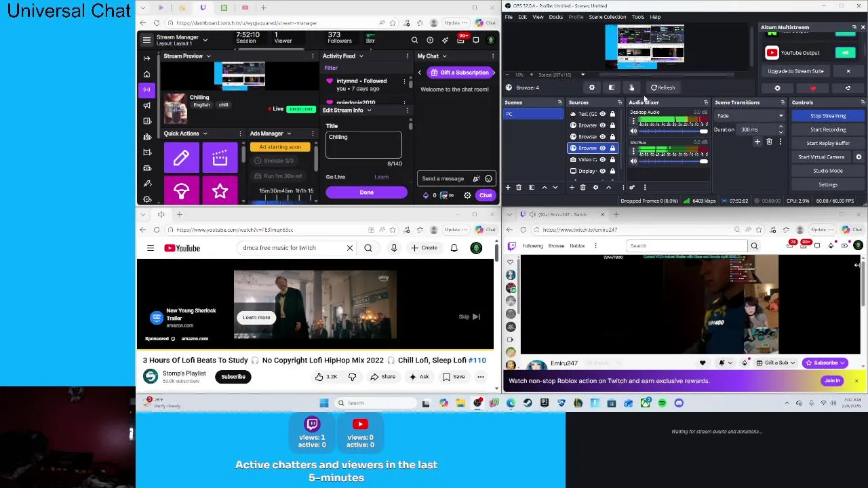
Task: Click Done in Edit Stream Info panel
Action: 366,192
